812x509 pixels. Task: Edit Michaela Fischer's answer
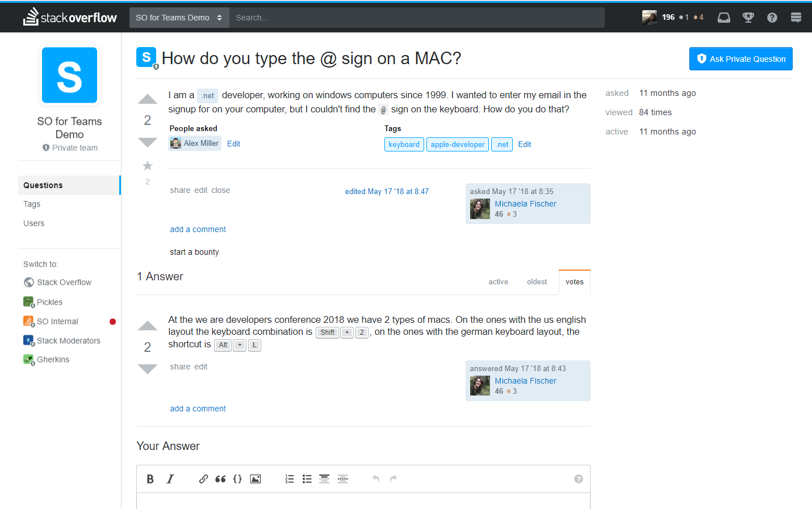coord(201,367)
